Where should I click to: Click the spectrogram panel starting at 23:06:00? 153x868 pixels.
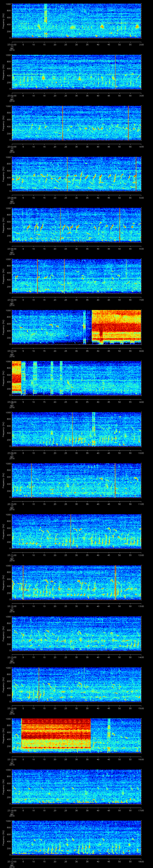[x=77, y=276]
